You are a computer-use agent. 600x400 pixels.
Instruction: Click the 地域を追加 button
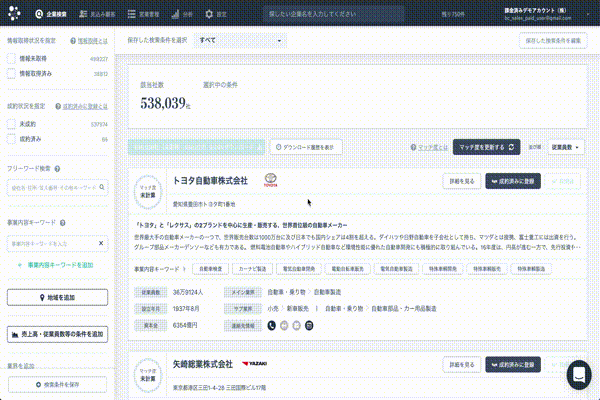(57, 297)
